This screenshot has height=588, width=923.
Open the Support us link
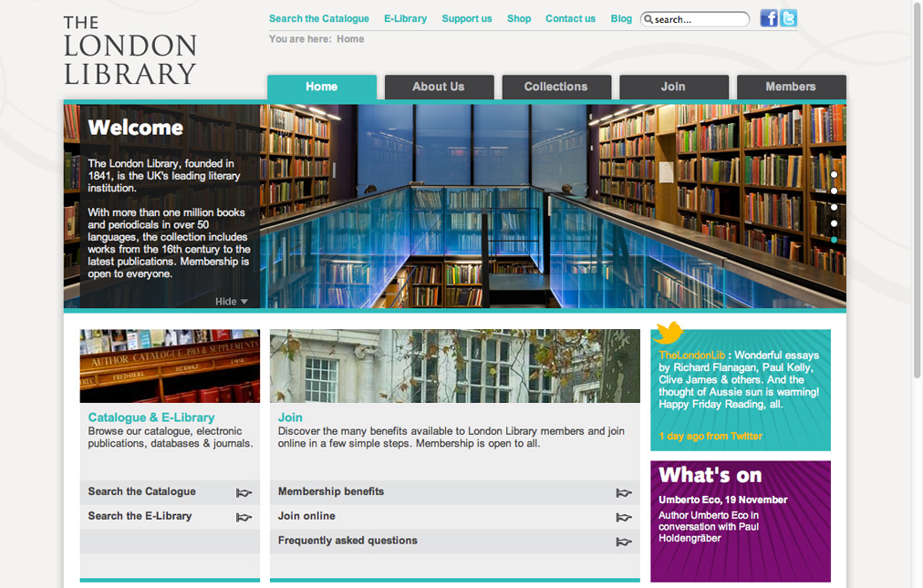coord(467,19)
